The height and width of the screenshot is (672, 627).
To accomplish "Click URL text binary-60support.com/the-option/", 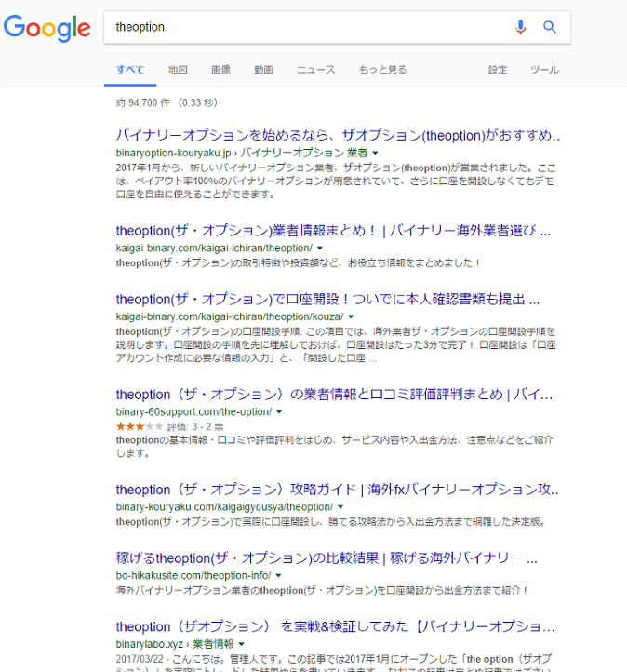I will (x=194, y=412).
